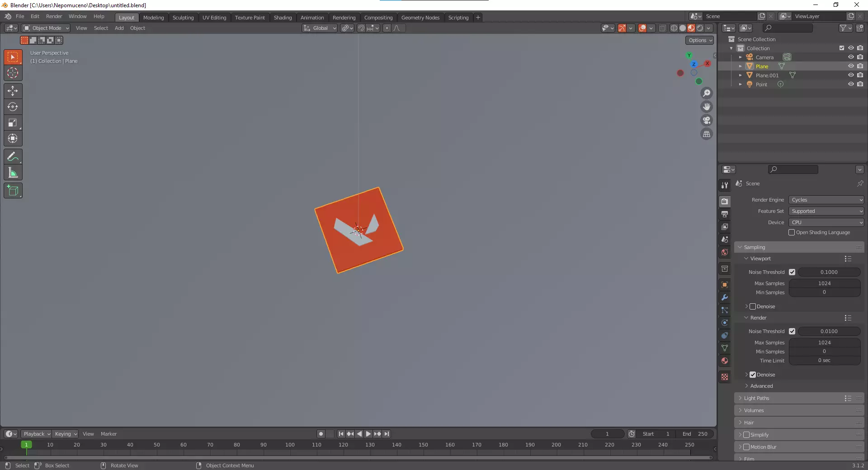Activate the Scale tool
This screenshot has width=868, height=470.
pos(13,122)
